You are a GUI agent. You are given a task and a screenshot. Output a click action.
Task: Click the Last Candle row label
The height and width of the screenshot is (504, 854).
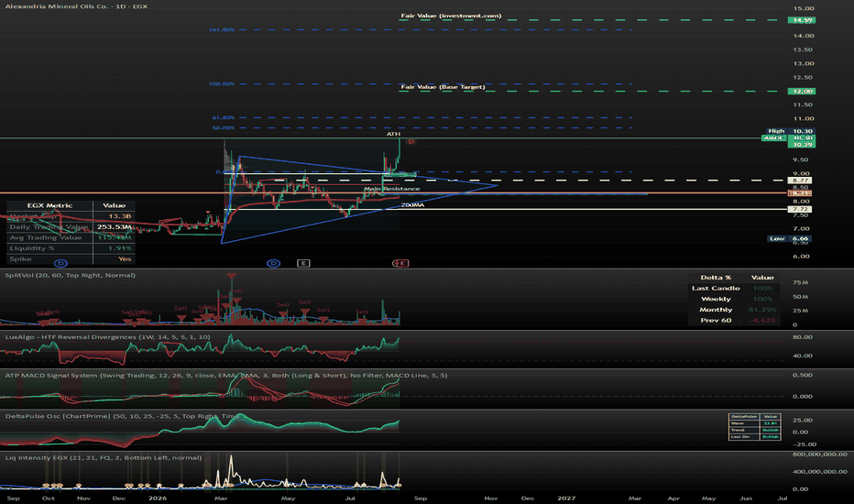coord(716,289)
